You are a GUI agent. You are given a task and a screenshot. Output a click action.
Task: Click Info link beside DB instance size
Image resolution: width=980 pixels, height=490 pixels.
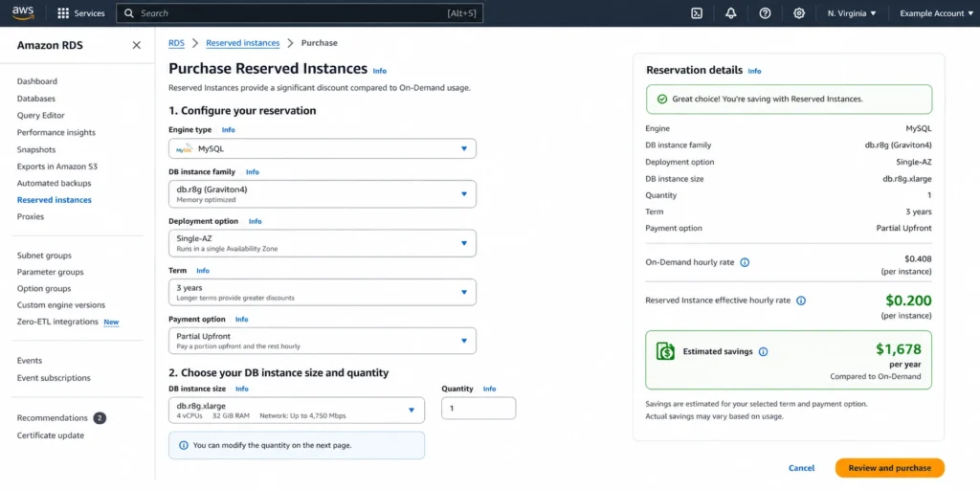click(241, 389)
